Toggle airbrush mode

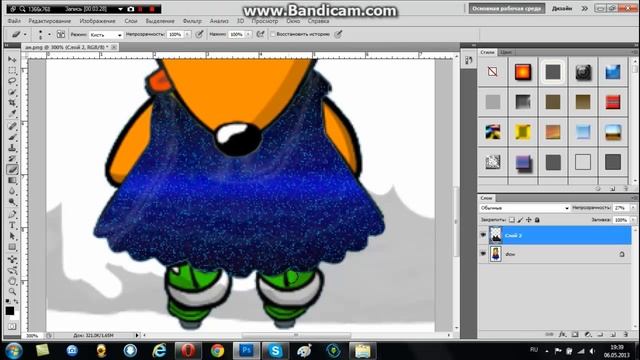click(260, 34)
